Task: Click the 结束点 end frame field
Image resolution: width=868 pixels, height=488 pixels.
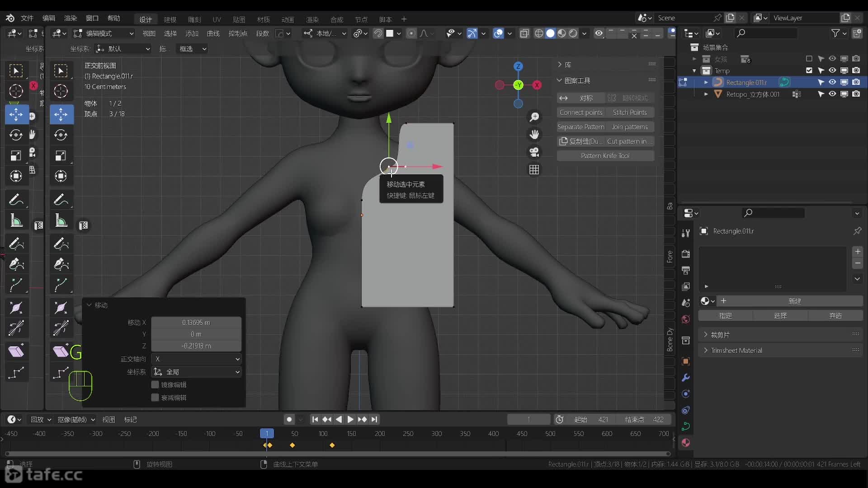Action: click(x=645, y=420)
